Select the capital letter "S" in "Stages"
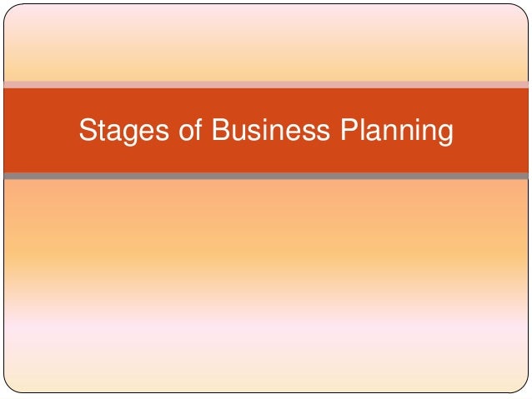Screen dimensions: 532x399 88,129
